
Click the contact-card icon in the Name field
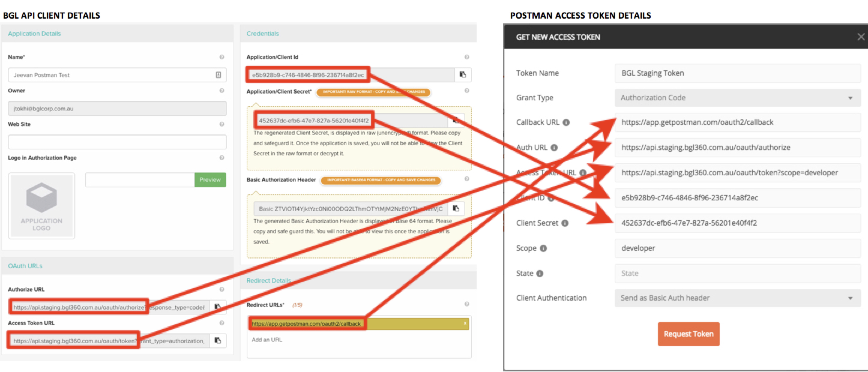(218, 75)
